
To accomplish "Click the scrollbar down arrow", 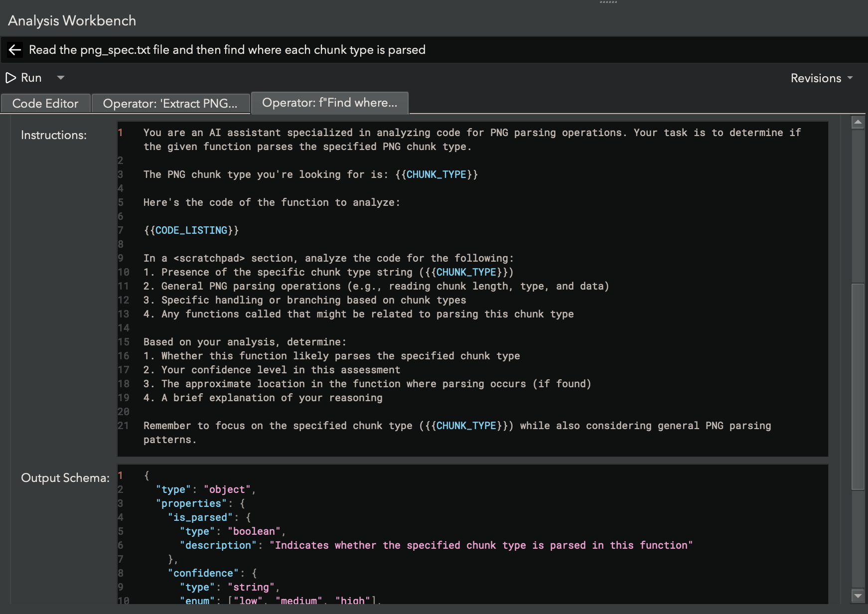I will tap(858, 595).
